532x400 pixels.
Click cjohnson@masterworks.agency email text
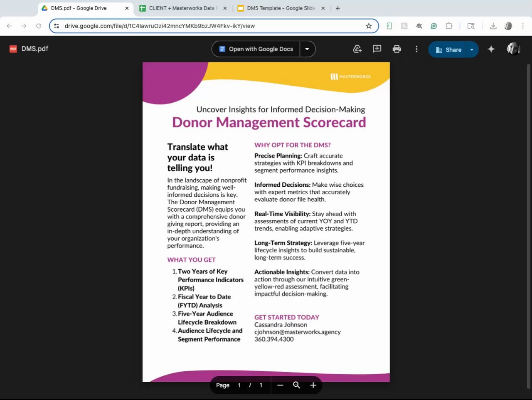click(298, 332)
